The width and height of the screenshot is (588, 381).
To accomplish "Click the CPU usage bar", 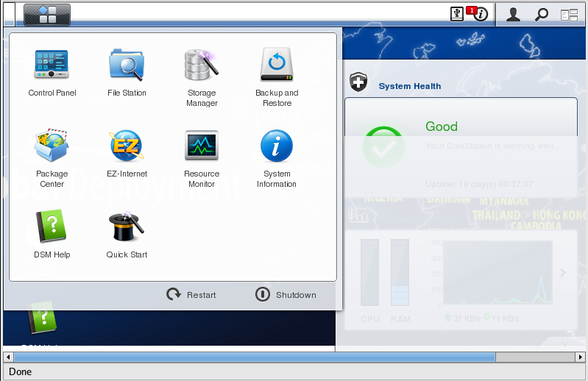I will [369, 272].
